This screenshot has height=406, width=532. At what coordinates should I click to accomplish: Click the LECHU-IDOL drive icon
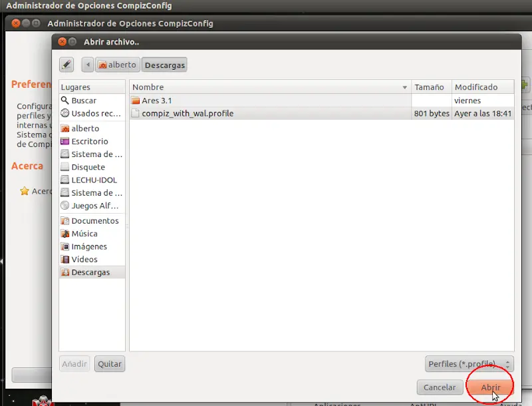[x=65, y=180]
